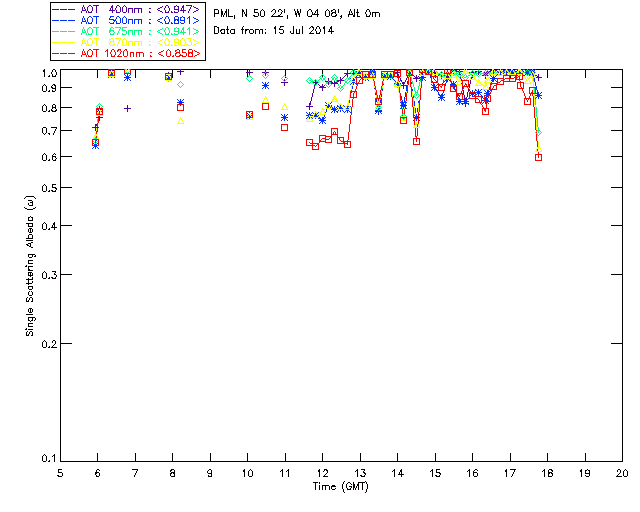Click the 0.2 y-axis tick label
Viewport: 640px width, 512px height.
pos(49,344)
